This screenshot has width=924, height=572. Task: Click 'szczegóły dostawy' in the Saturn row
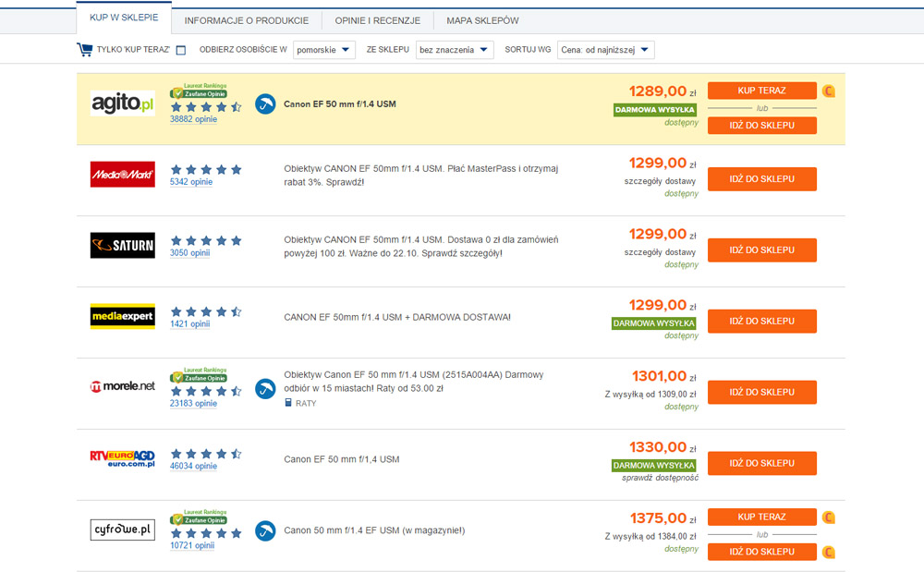660,252
